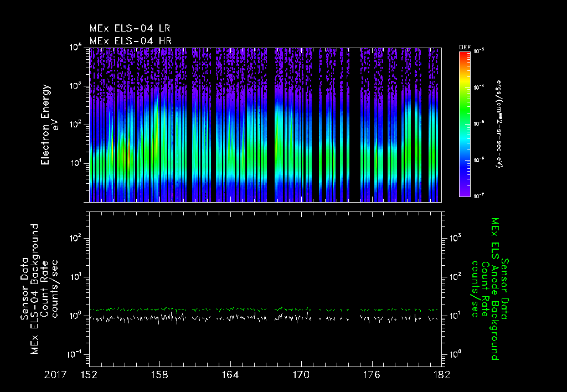Image resolution: width=567 pixels, height=392 pixels.
Task: Select the DEF label above the color bar
Action: [465, 48]
